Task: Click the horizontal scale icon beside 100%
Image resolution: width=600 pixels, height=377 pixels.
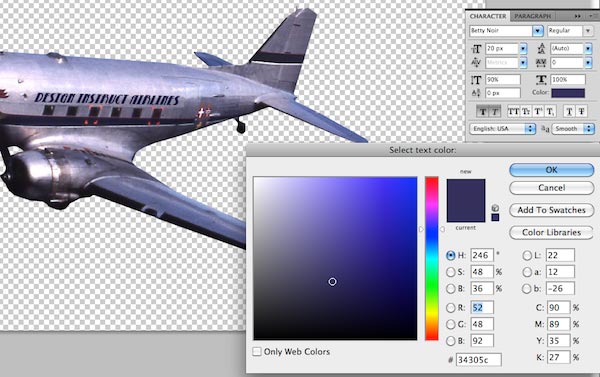Action: [x=541, y=79]
